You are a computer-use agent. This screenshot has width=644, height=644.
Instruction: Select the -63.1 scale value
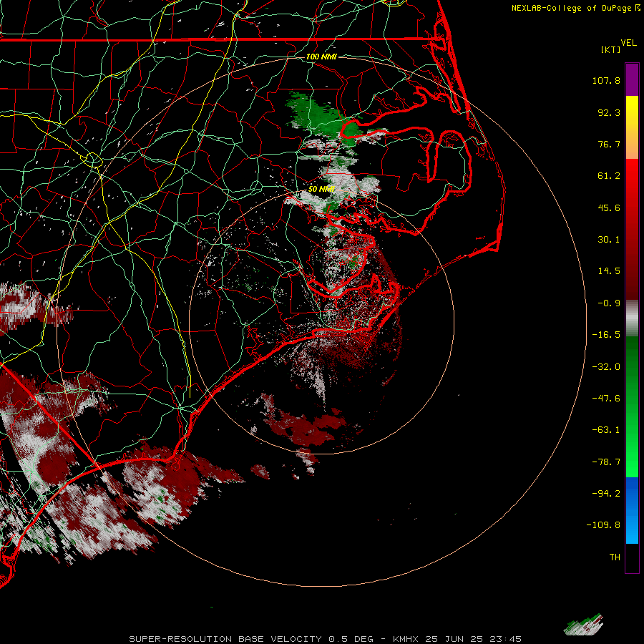pos(606,430)
